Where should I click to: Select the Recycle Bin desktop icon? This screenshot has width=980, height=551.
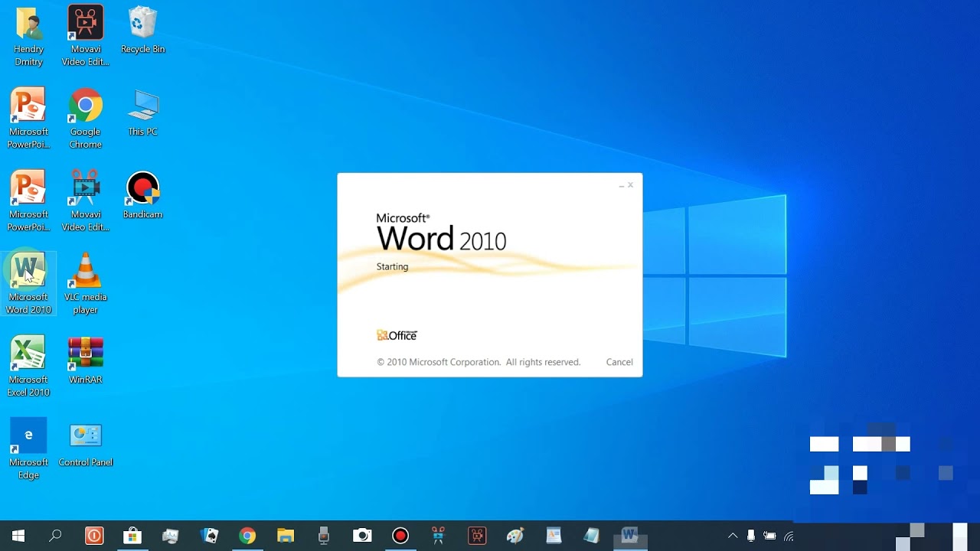pos(143,31)
